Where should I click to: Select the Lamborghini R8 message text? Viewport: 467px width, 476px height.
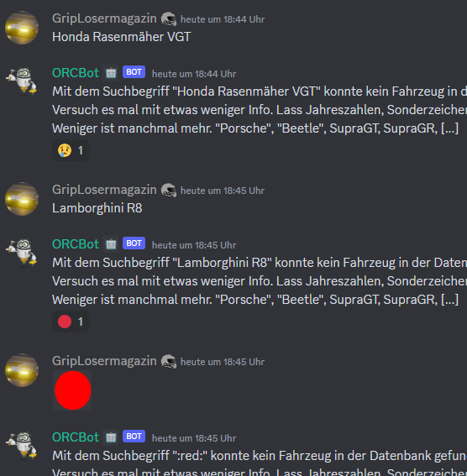(97, 208)
